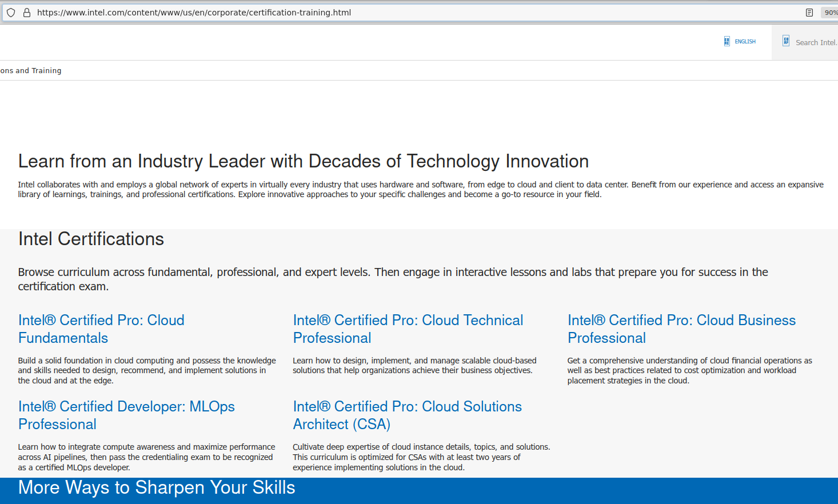Click the search icon beside Search Intel
The width and height of the screenshot is (838, 504).
click(786, 41)
